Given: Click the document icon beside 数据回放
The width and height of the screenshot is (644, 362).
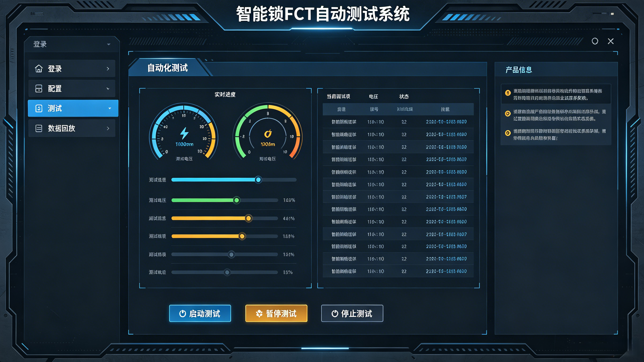Looking at the screenshot, I should pyautogui.click(x=39, y=128).
